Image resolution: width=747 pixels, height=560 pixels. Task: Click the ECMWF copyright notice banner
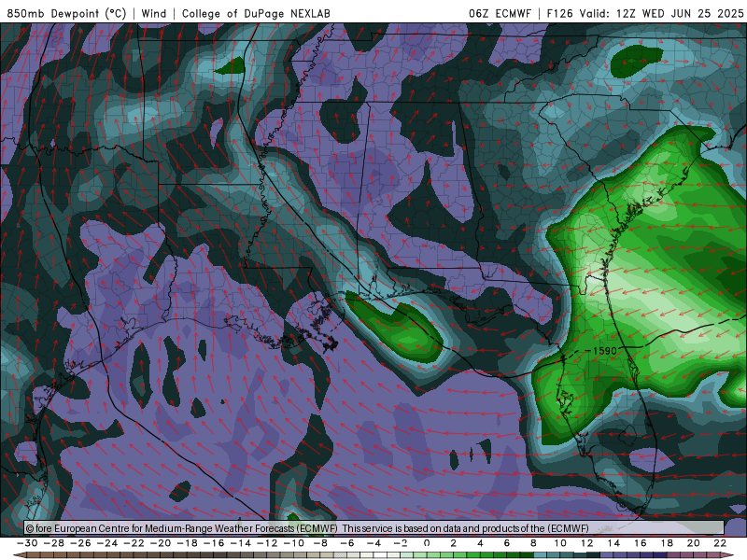tap(374, 528)
